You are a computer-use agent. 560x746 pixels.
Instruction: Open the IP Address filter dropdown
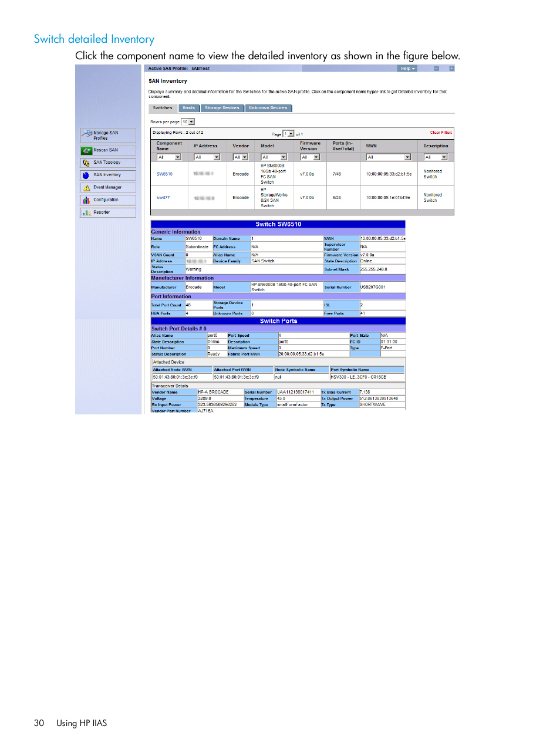point(207,157)
